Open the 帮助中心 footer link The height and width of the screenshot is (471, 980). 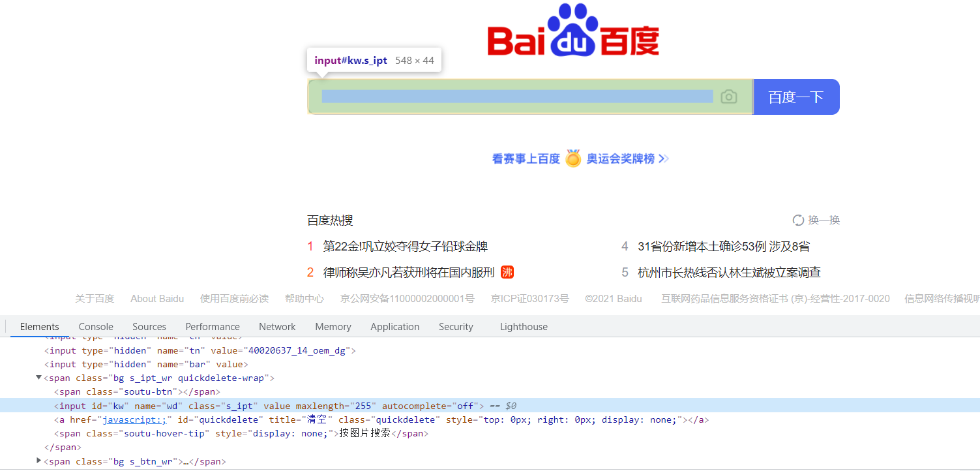304,299
